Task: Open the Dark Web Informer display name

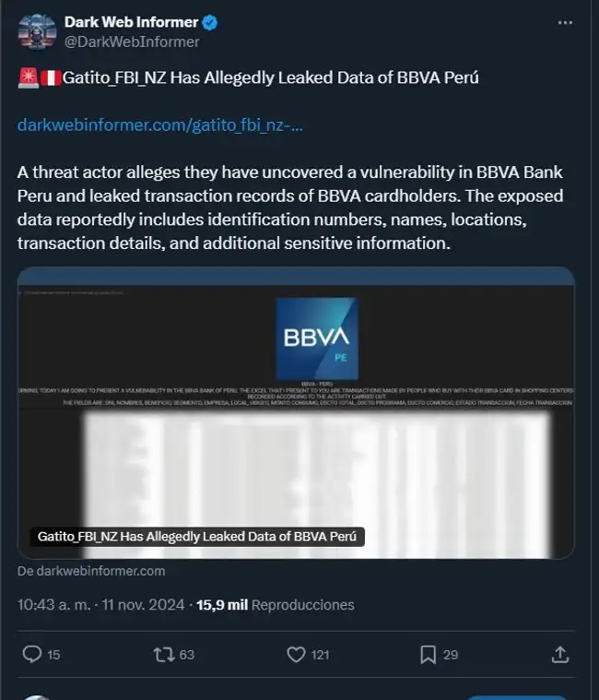Action: pyautogui.click(x=131, y=22)
